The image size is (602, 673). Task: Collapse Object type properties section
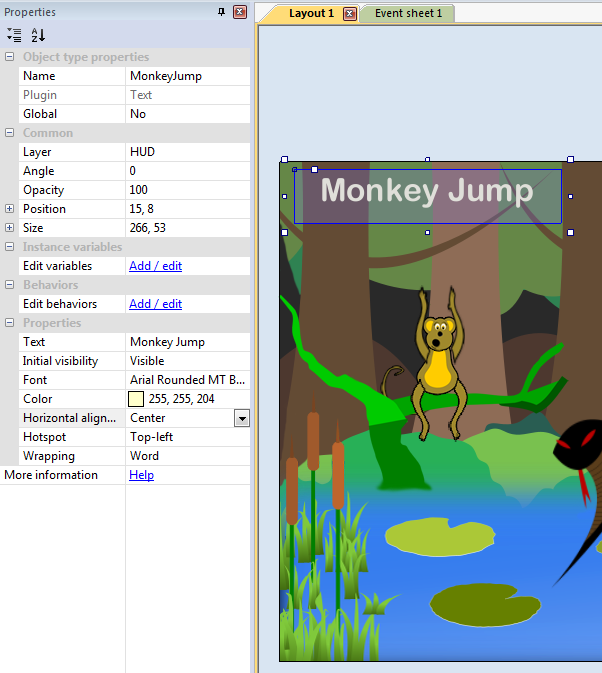pos(9,57)
